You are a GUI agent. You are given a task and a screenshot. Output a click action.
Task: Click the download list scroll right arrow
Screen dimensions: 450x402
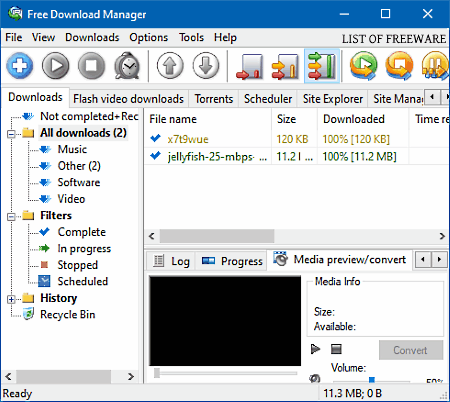pyautogui.click(x=442, y=236)
